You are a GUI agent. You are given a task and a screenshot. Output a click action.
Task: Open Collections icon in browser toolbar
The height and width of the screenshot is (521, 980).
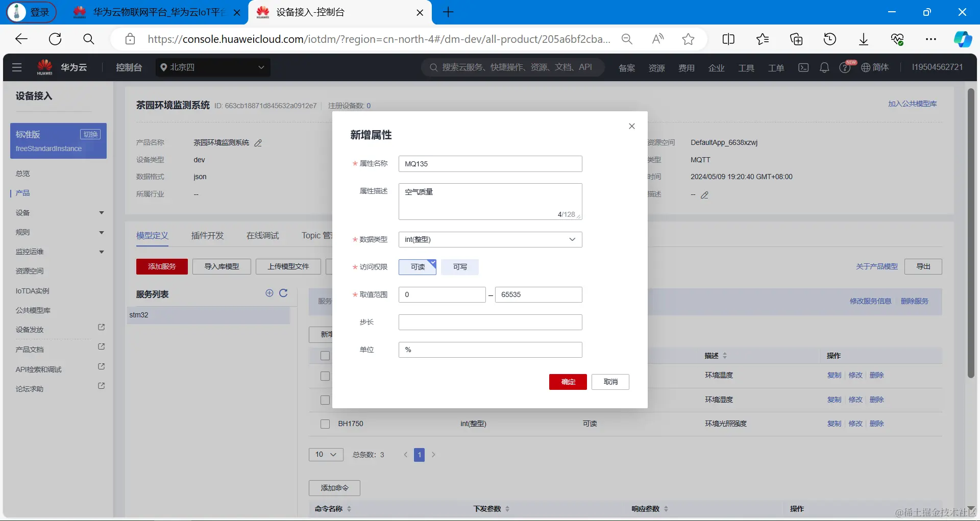pos(796,39)
